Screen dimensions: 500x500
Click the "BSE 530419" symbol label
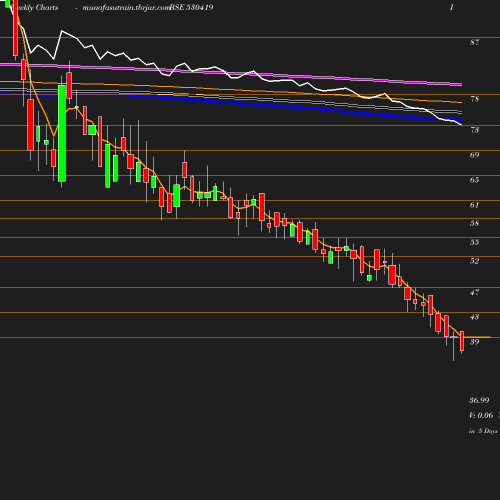[x=191, y=8]
